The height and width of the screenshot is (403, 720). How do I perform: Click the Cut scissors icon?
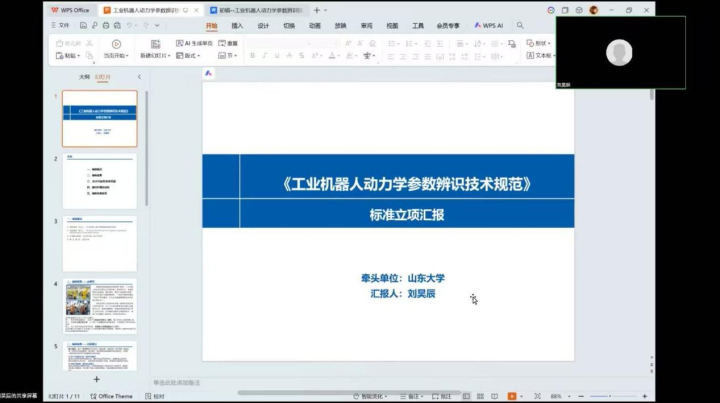[x=90, y=43]
